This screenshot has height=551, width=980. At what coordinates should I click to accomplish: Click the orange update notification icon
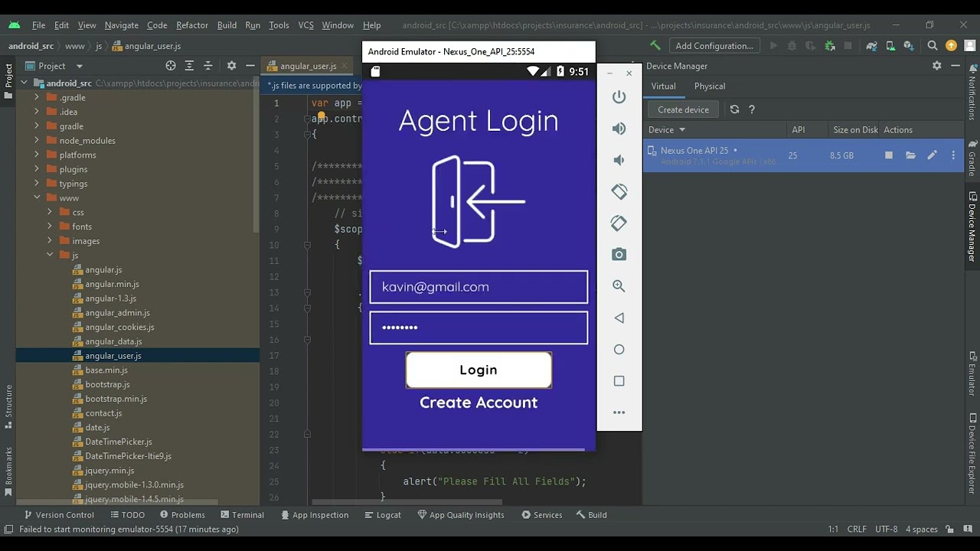pos(951,46)
